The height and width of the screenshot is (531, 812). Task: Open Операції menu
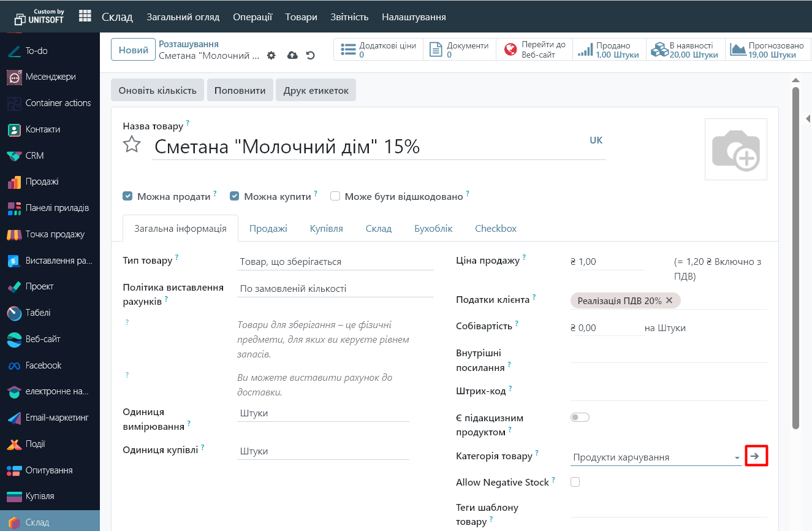pos(252,17)
